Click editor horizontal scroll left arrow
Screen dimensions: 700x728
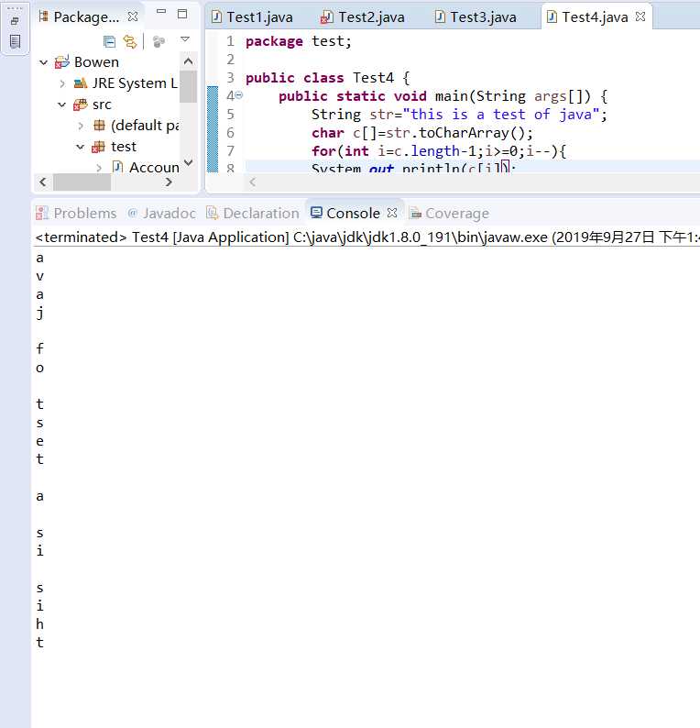click(x=252, y=182)
